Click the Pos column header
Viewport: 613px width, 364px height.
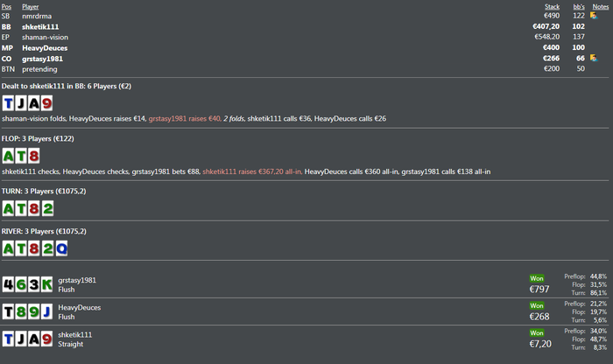6,7
